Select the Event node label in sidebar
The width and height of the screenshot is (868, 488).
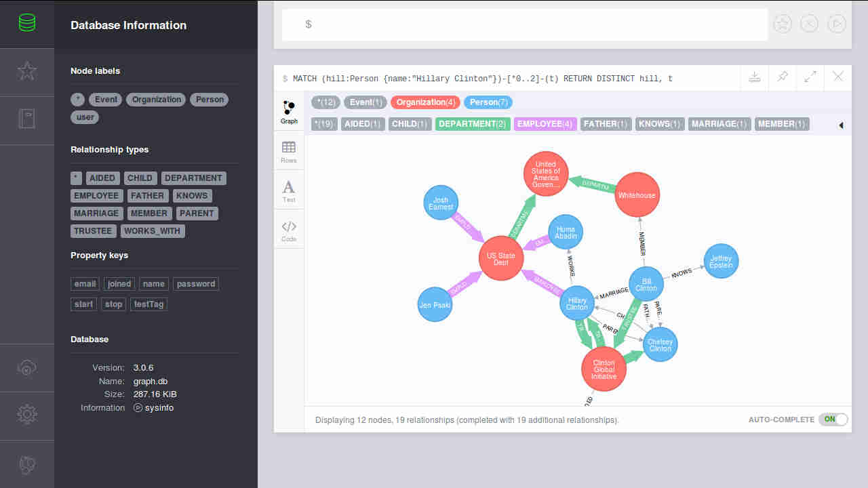pos(106,100)
